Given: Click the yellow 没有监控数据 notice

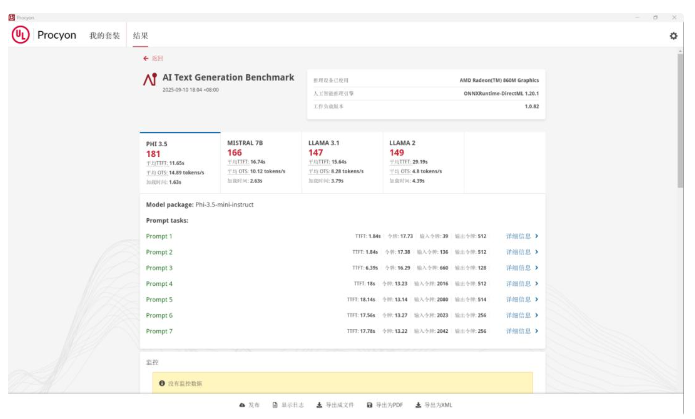Looking at the screenshot, I should [x=342, y=383].
